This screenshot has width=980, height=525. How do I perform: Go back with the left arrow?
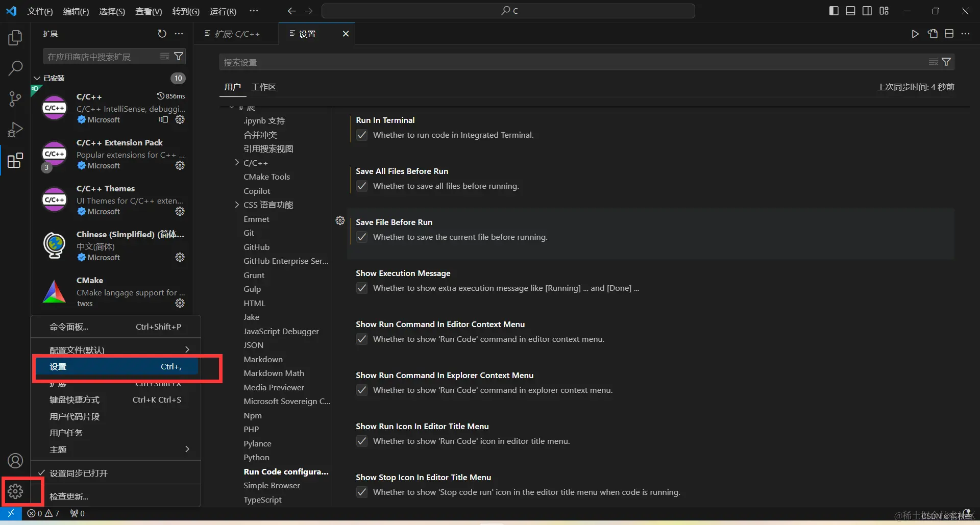291,11
